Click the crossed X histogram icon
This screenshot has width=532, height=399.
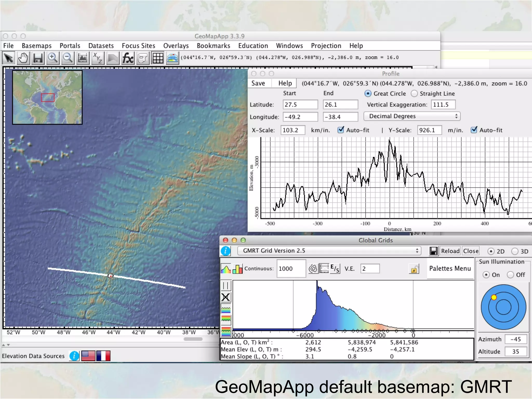coord(226,297)
